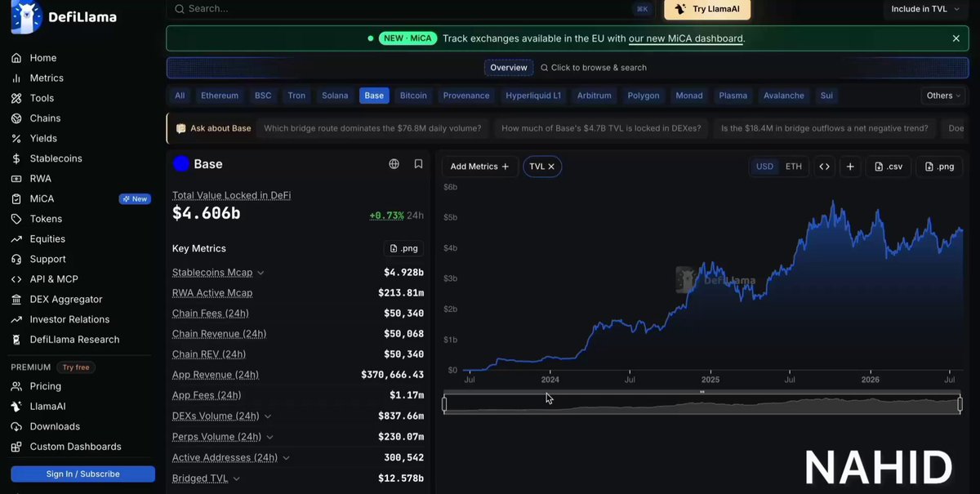This screenshot has height=494, width=980.
Task: Bookmark the Base chain
Action: click(418, 164)
